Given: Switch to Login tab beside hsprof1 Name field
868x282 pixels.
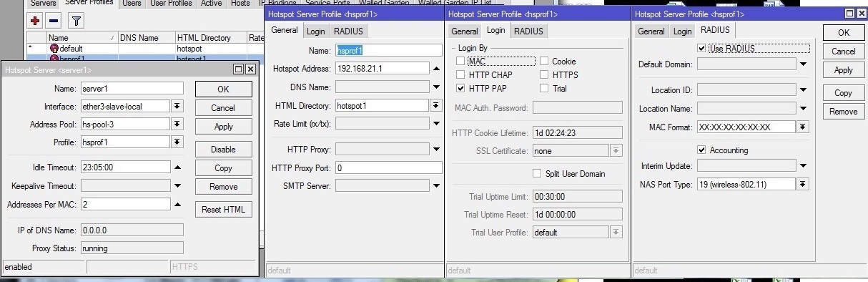Looking at the screenshot, I should point(315,31).
